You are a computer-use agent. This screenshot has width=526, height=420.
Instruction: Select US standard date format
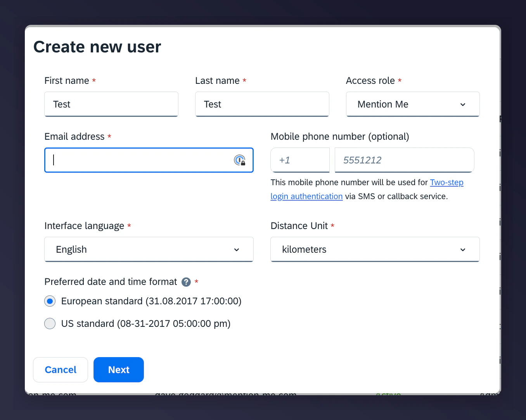(x=50, y=323)
